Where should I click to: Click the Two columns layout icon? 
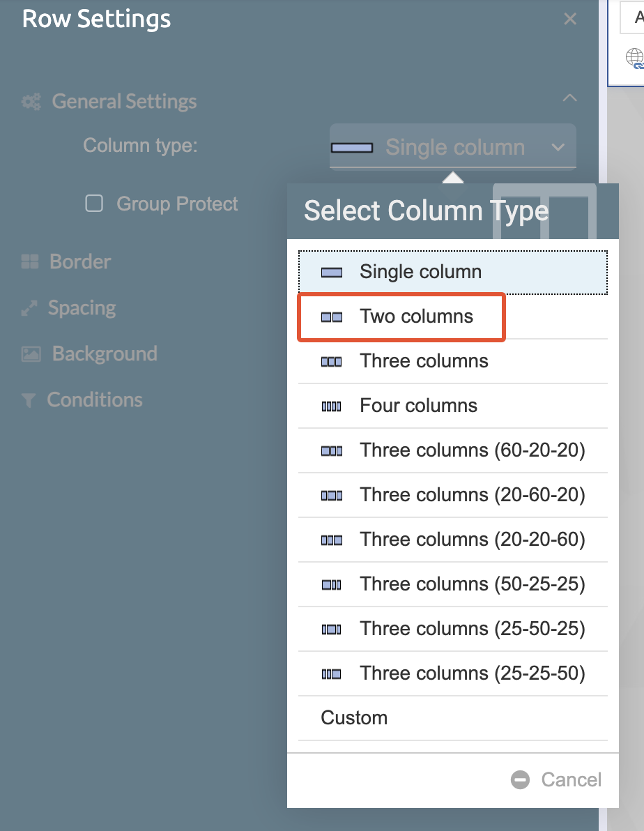pos(331,317)
